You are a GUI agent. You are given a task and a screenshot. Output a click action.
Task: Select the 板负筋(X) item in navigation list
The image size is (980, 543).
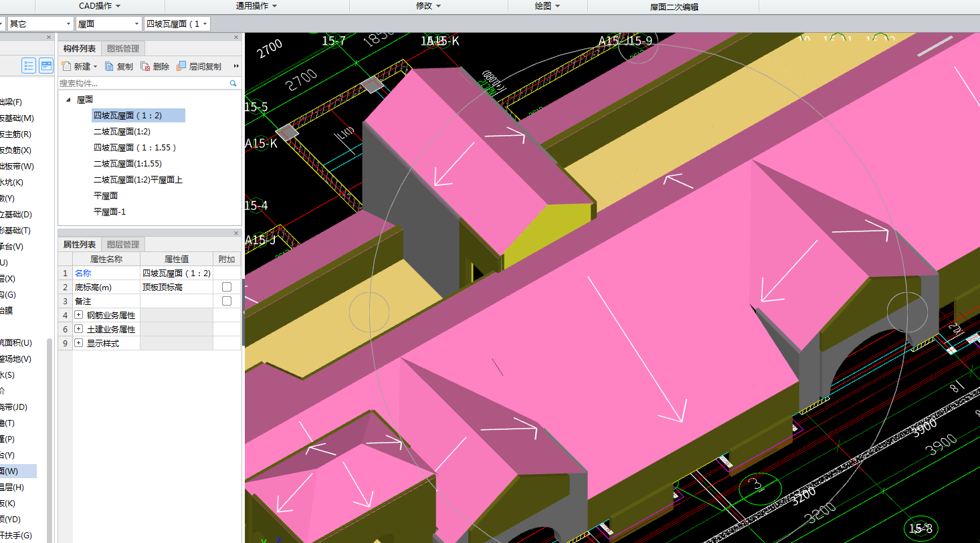[x=16, y=150]
